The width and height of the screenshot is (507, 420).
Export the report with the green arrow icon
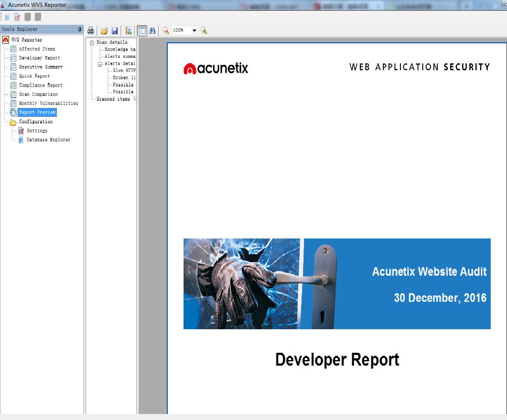click(x=129, y=31)
